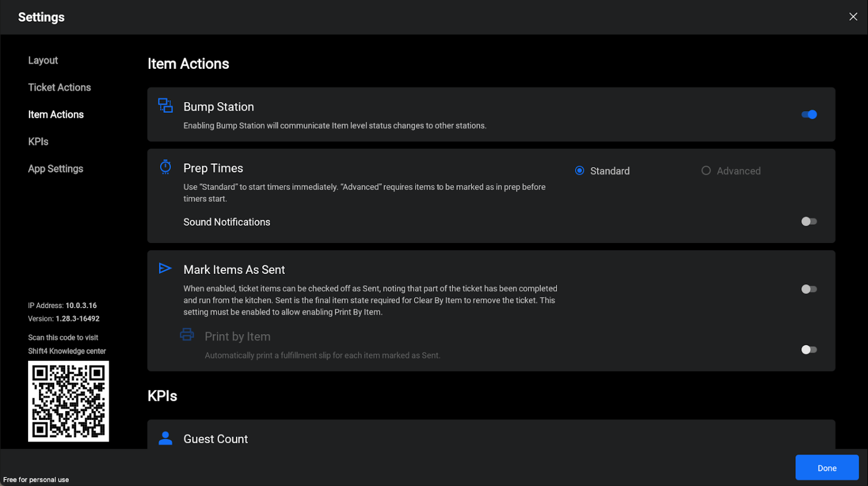868x486 pixels.
Task: Disable the Bump Station toggle
Action: point(809,114)
